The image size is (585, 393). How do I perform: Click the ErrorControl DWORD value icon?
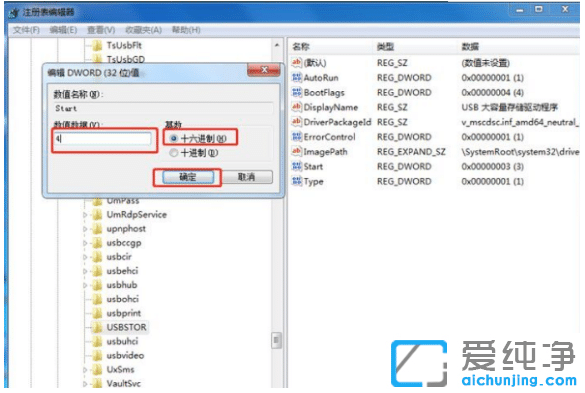(x=297, y=137)
